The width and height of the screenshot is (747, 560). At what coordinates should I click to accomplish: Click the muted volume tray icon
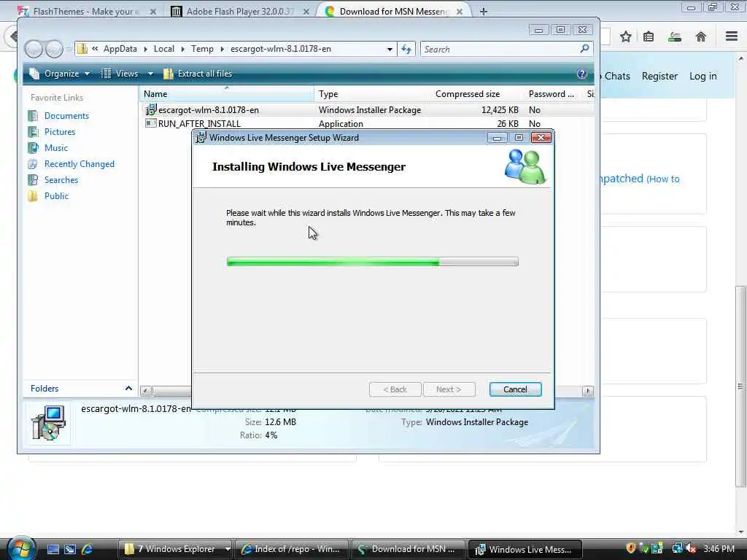click(691, 549)
